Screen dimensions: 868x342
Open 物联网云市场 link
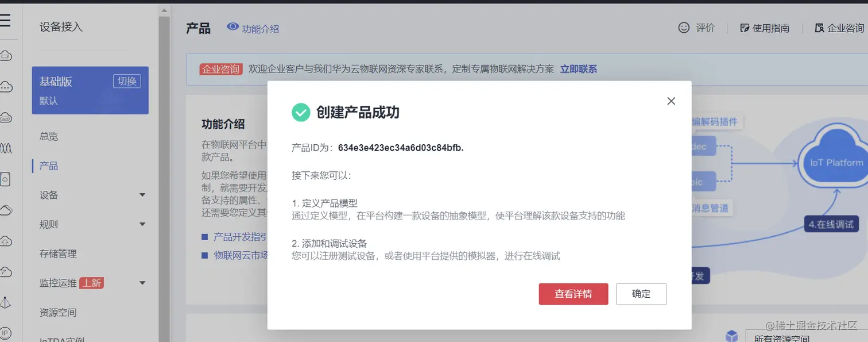[241, 255]
